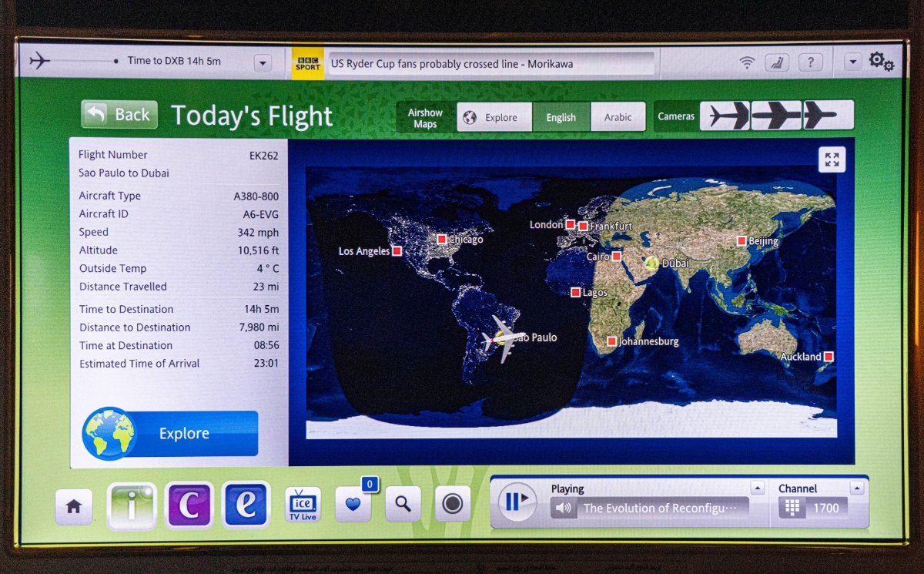The height and width of the screenshot is (574, 924).
Task: Click the Auckland city marker
Action: pyautogui.click(x=829, y=357)
